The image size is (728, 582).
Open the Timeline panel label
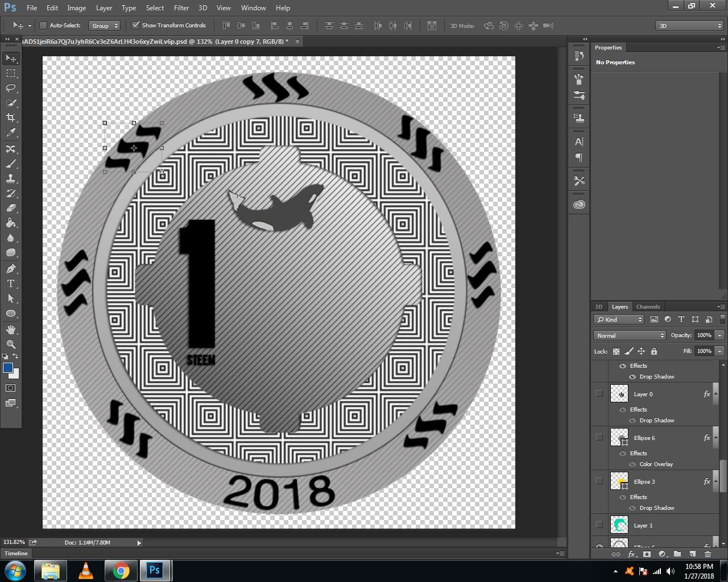point(16,554)
